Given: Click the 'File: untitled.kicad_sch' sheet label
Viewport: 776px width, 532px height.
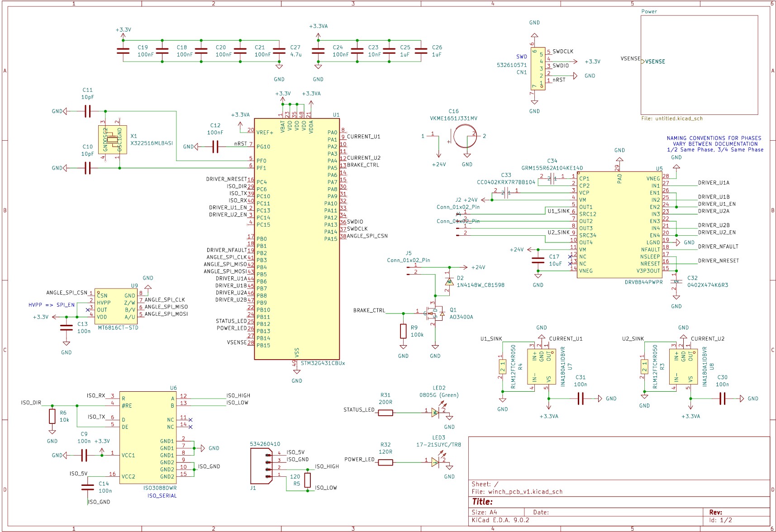Looking at the screenshot, I should point(672,119).
